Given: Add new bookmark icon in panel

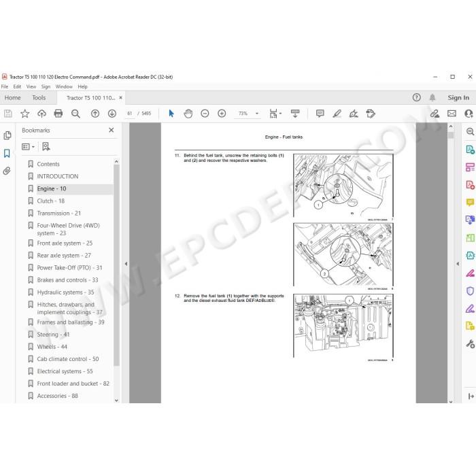Looking at the screenshot, I should (x=46, y=147).
